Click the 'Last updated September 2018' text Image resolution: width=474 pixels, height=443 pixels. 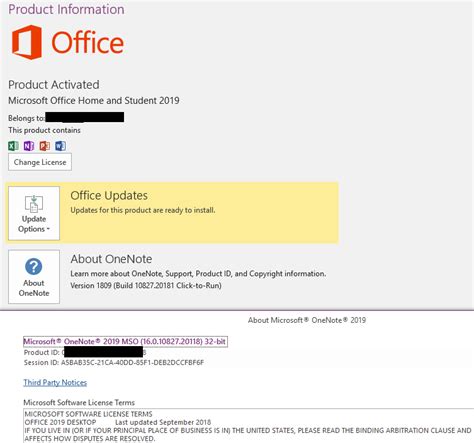tap(163, 422)
